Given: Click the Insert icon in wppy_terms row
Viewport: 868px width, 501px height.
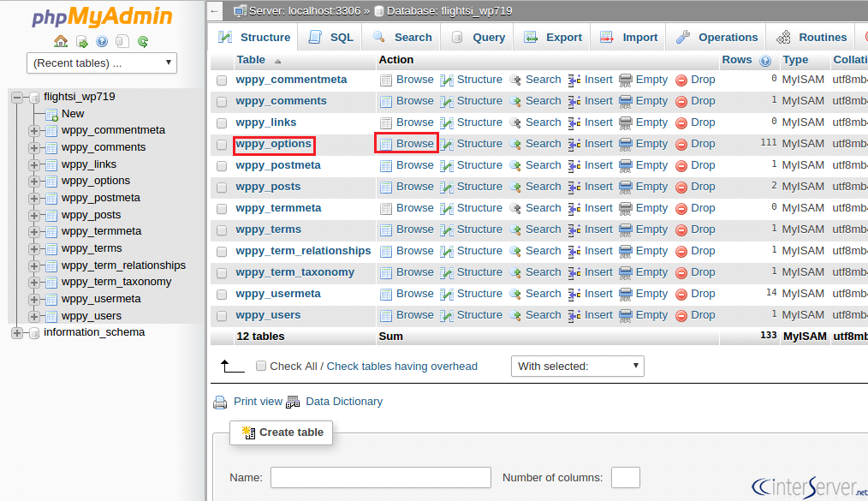Looking at the screenshot, I should (574, 230).
